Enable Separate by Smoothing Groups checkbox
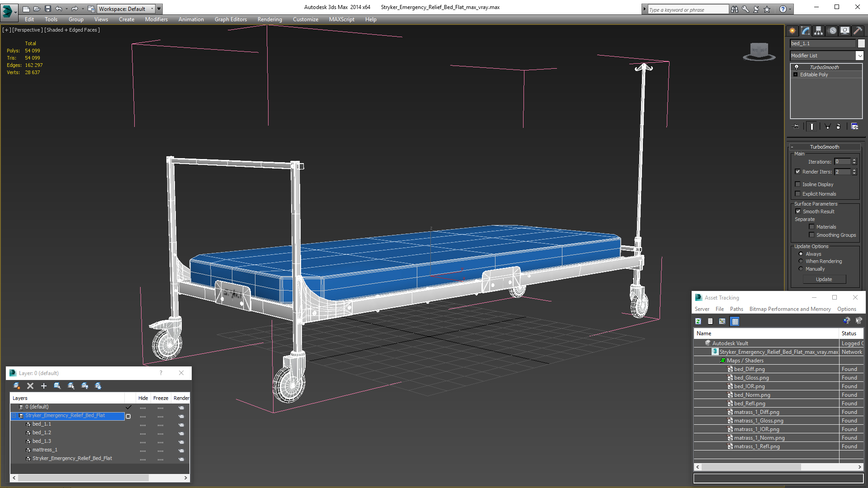Image resolution: width=868 pixels, height=488 pixels. pyautogui.click(x=811, y=235)
